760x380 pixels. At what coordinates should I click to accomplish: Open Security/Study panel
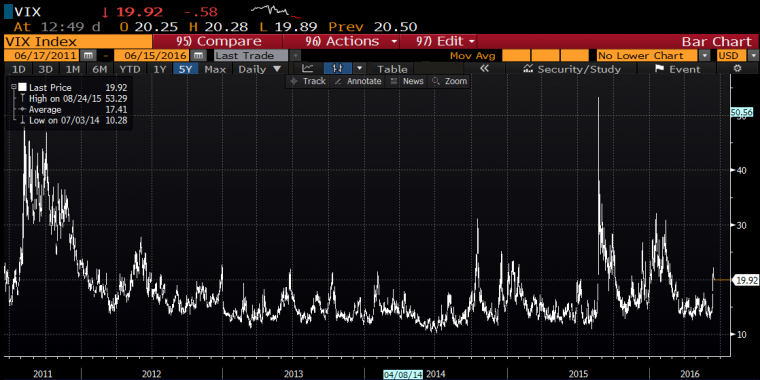coord(572,69)
